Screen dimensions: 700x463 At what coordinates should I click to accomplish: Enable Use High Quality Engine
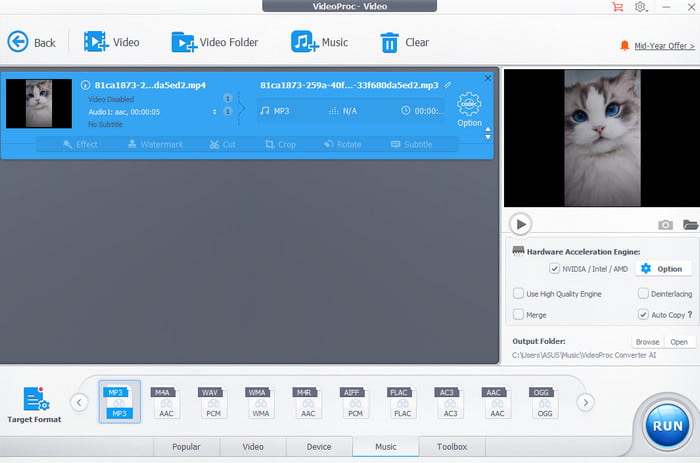[518, 293]
